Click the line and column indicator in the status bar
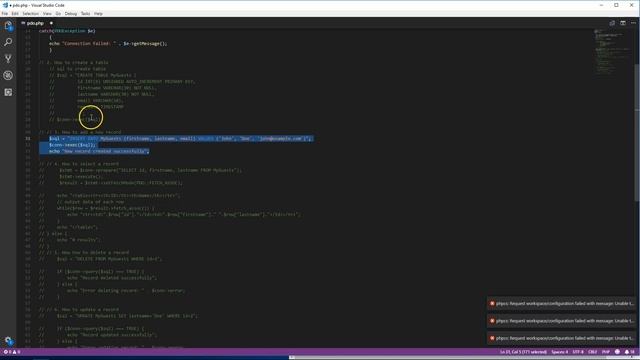 coord(523,352)
